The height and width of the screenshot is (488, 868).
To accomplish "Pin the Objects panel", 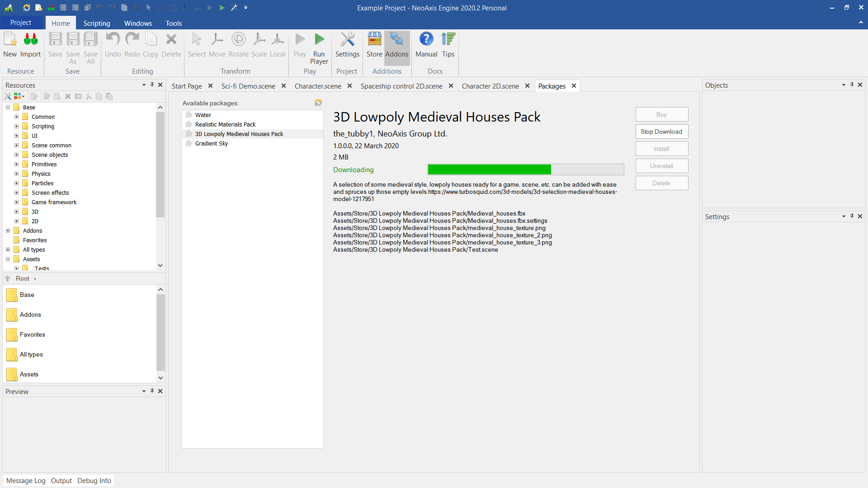I will pos(852,84).
